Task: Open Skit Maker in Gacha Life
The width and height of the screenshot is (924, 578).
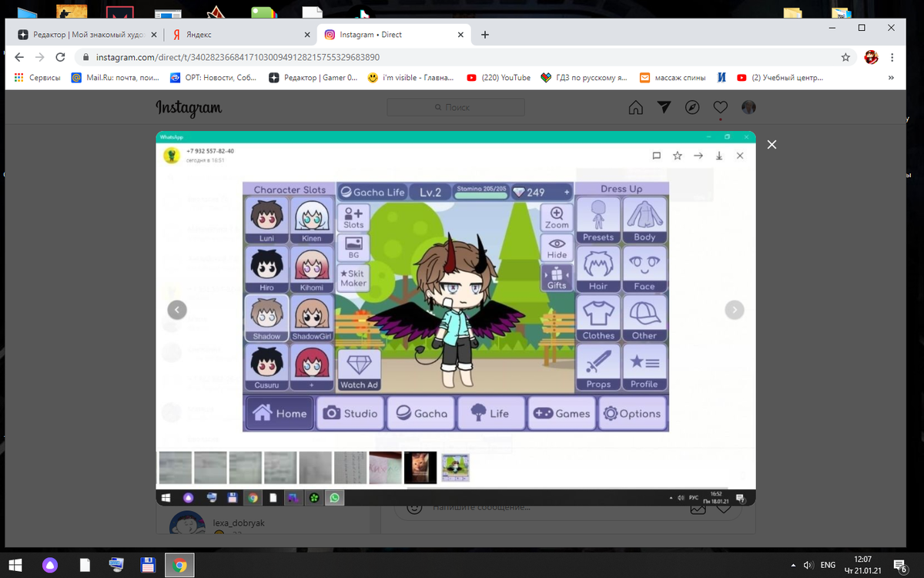Action: 353,277
